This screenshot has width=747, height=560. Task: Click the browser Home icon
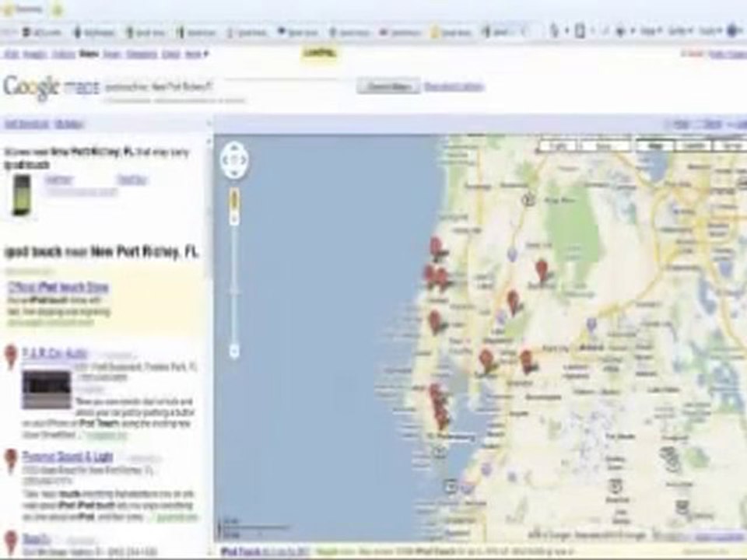[x=555, y=31]
